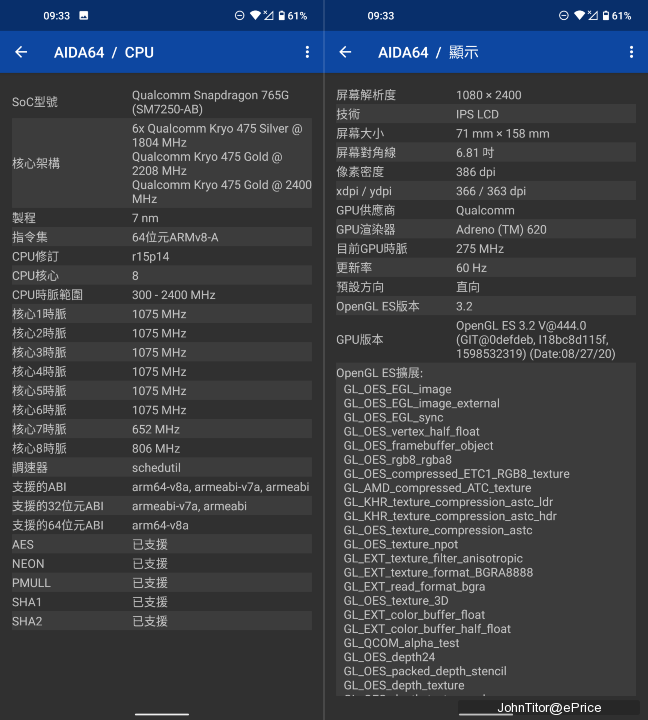Select the GPU版本 row
The height and width of the screenshot is (720, 648).
pyautogui.click(x=486, y=339)
